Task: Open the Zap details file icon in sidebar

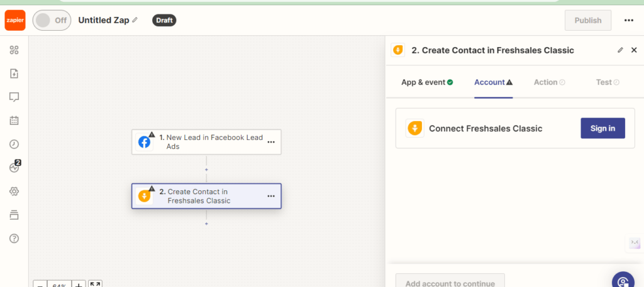Action: pos(14,74)
